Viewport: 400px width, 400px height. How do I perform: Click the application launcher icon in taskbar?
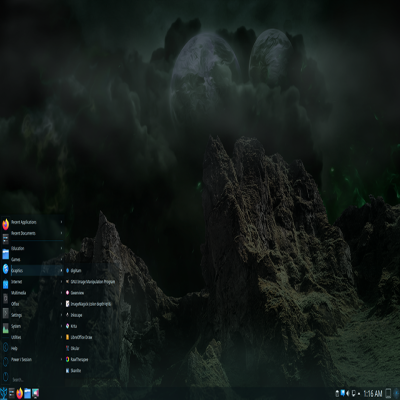[x=4, y=393]
